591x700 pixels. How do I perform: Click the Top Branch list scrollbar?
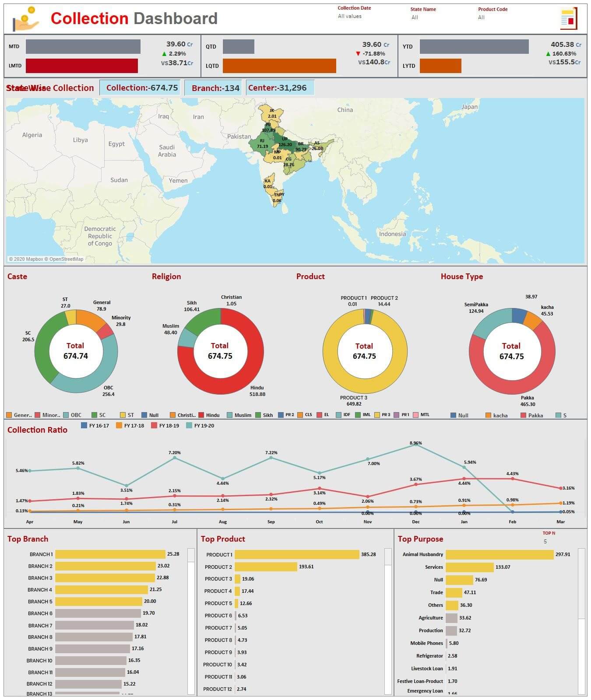click(191, 622)
